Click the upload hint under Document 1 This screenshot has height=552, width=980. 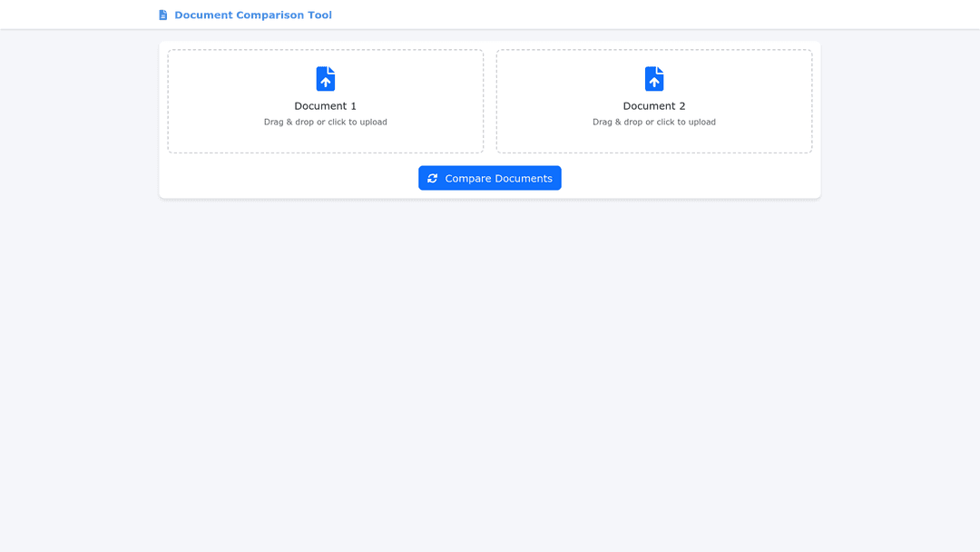click(326, 122)
